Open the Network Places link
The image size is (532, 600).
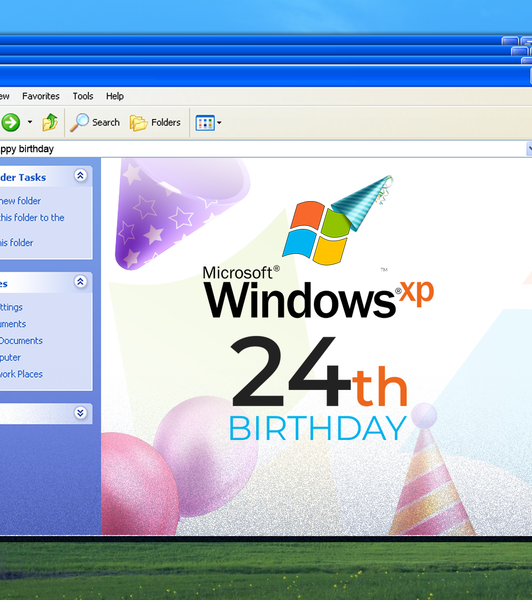(21, 374)
